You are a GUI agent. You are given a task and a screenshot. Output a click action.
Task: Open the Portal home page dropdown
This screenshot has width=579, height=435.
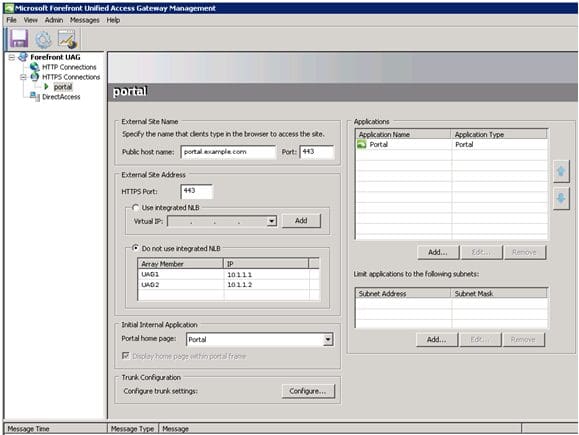(328, 339)
